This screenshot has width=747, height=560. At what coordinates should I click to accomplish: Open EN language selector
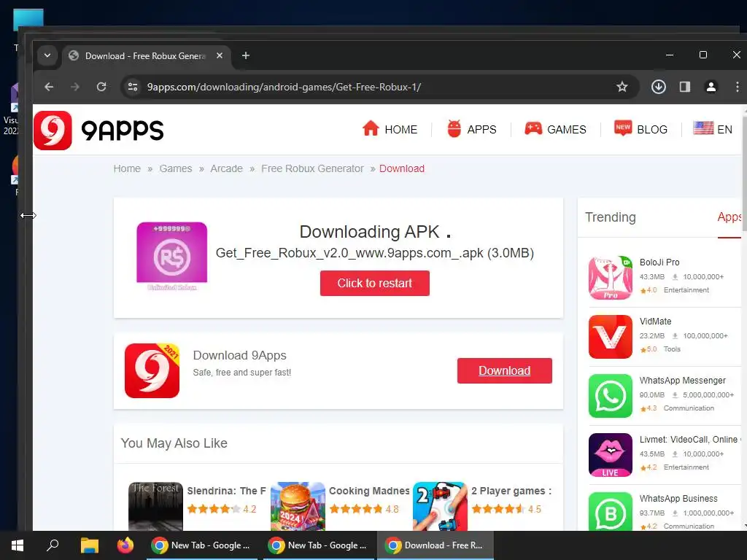pos(713,129)
